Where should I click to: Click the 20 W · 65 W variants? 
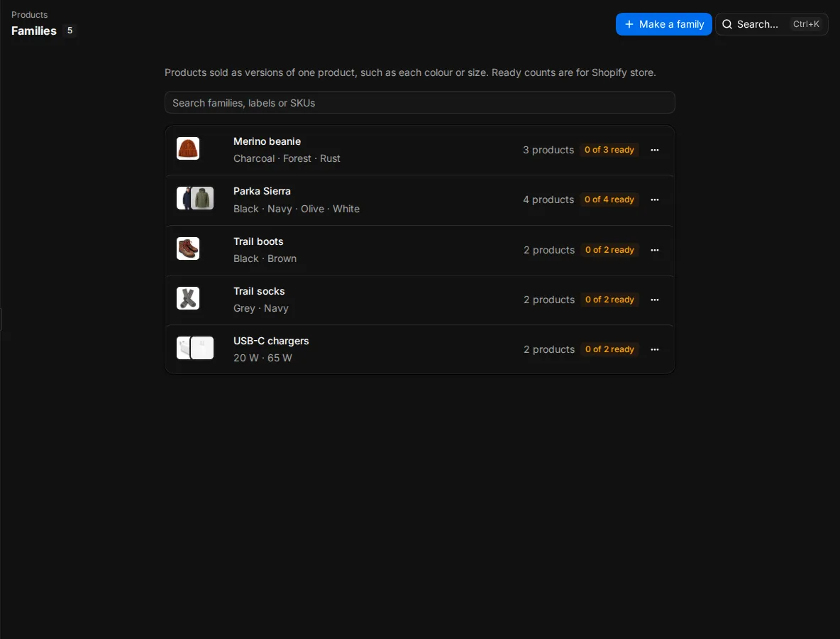tap(262, 358)
